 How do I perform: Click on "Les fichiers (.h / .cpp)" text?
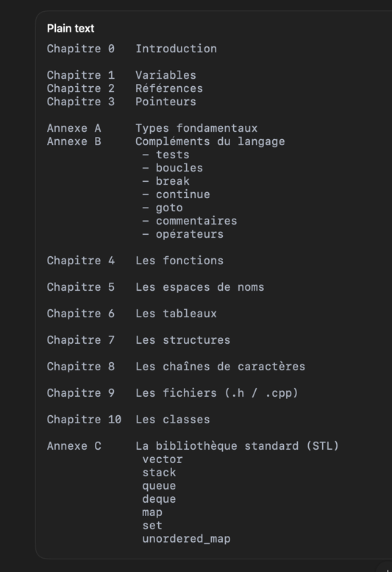tap(217, 393)
